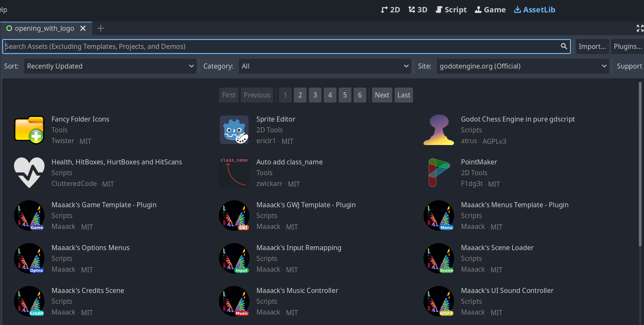The height and width of the screenshot is (325, 644).
Task: Click 2D Tools category under PointMaker
Action: (474, 173)
